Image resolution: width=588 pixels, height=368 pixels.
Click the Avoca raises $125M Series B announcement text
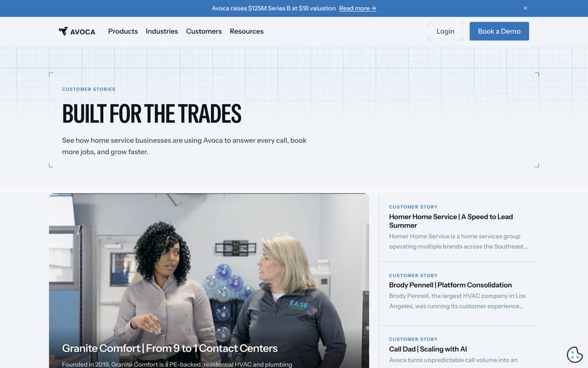point(274,8)
